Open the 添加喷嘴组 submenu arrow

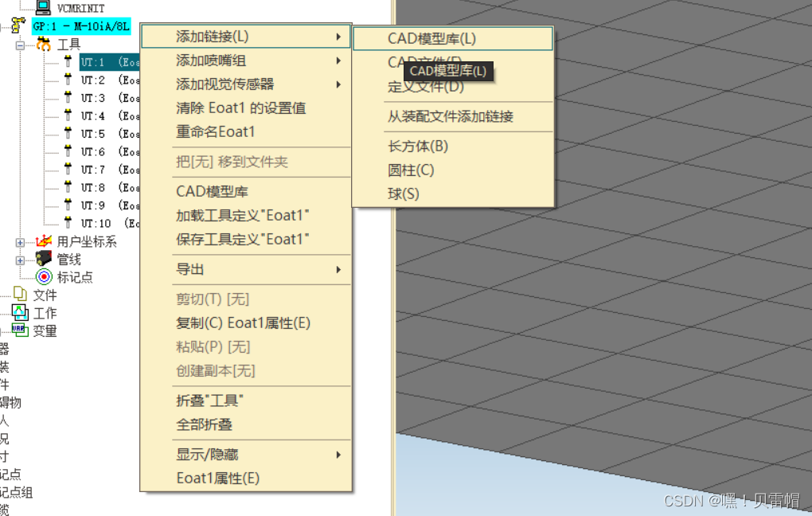(338, 61)
